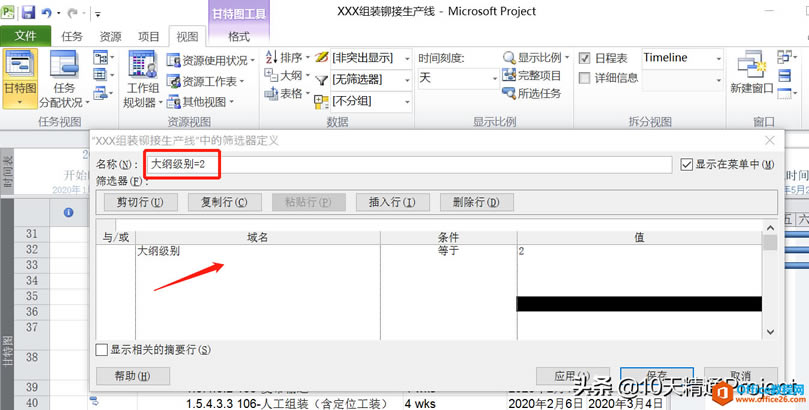
Task: Click the 插入行 button
Action: tap(392, 202)
